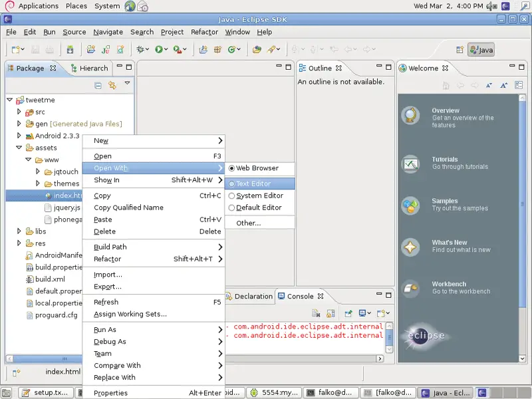The height and width of the screenshot is (399, 532).
Task: Click Collapse All in Package Explorer
Action: coord(98,86)
